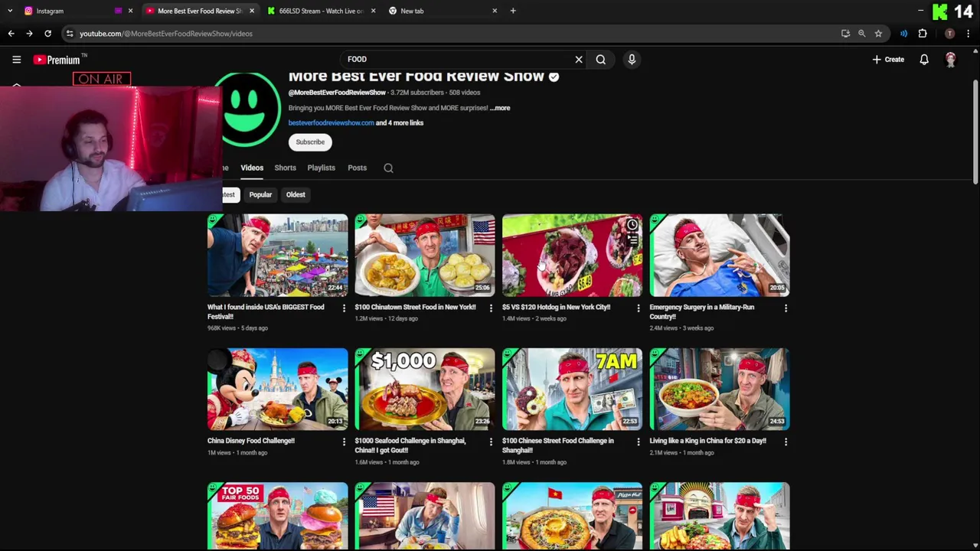
Task: Open the channel's Shorts tab
Action: 285,168
